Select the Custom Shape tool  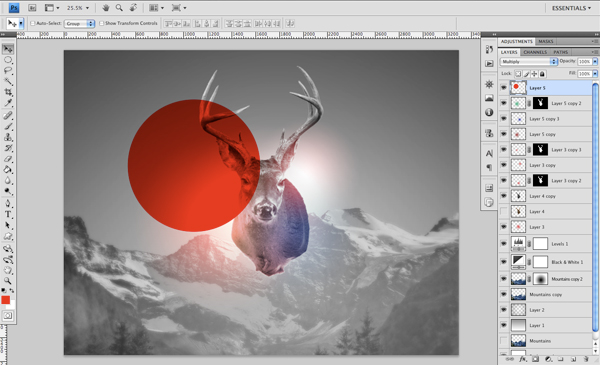(x=8, y=236)
